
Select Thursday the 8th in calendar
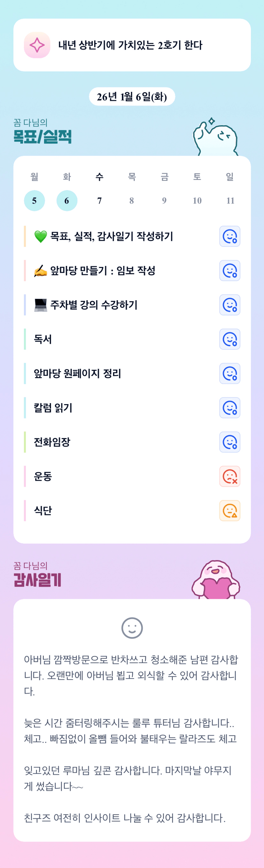click(x=132, y=201)
